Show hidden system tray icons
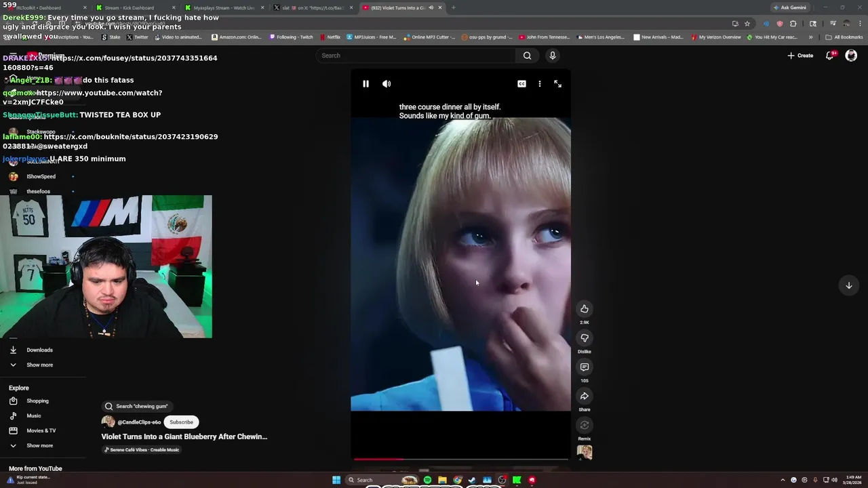Image resolution: width=868 pixels, height=488 pixels. point(783,480)
